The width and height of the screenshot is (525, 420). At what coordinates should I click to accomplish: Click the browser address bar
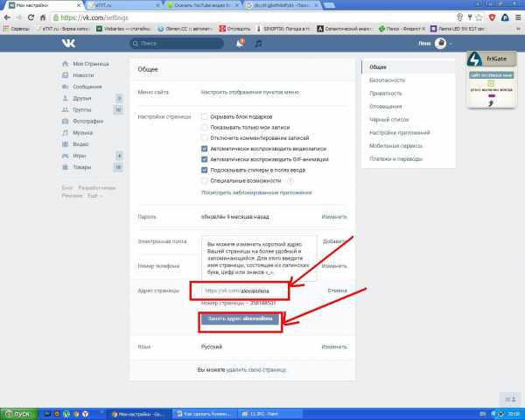point(253,17)
